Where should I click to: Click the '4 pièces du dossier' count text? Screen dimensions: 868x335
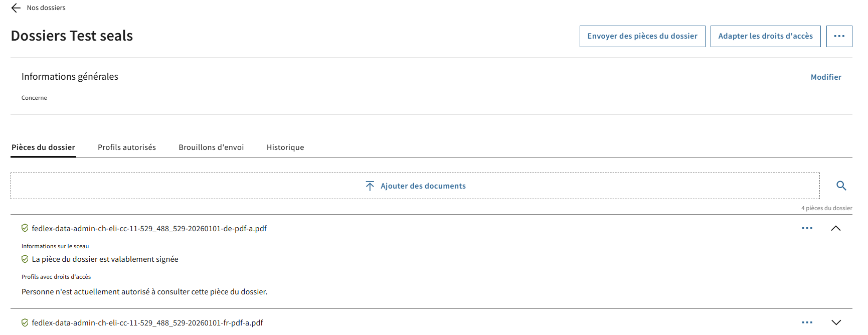(826, 208)
